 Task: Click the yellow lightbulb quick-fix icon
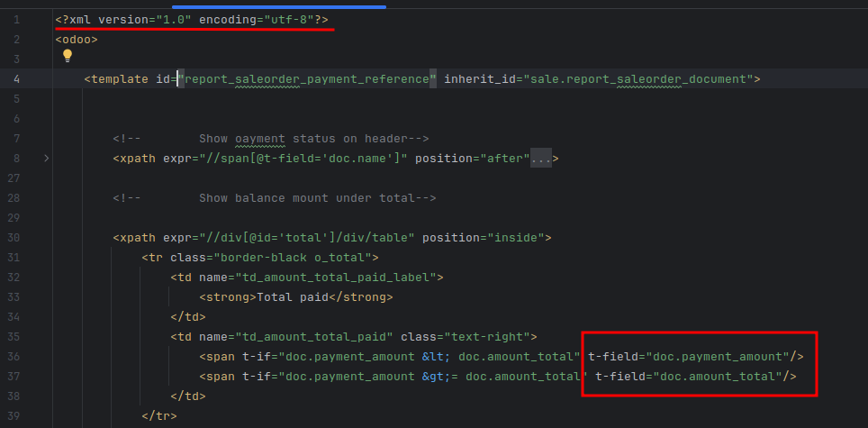67,55
